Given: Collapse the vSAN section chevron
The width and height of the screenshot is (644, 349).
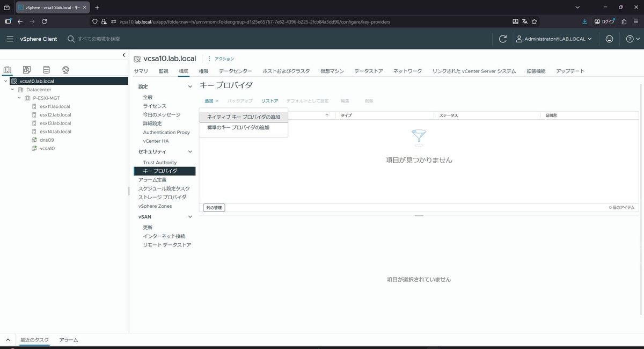Looking at the screenshot, I should (189, 217).
